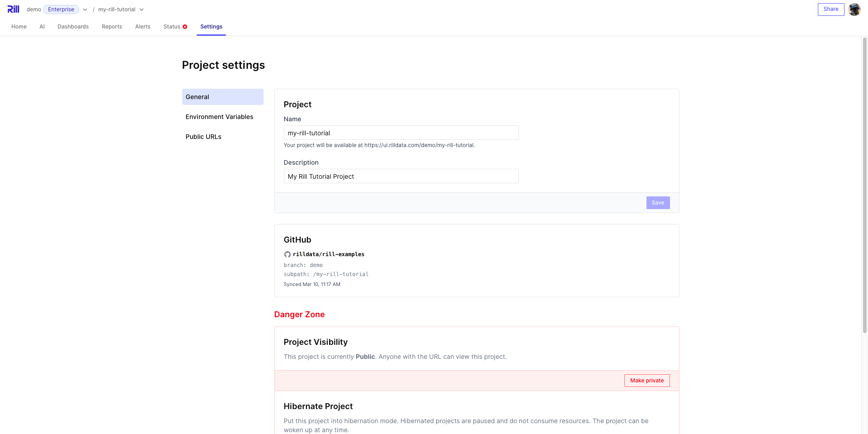Open the user avatar profile menu
This screenshot has height=434, width=868.
pos(854,9)
